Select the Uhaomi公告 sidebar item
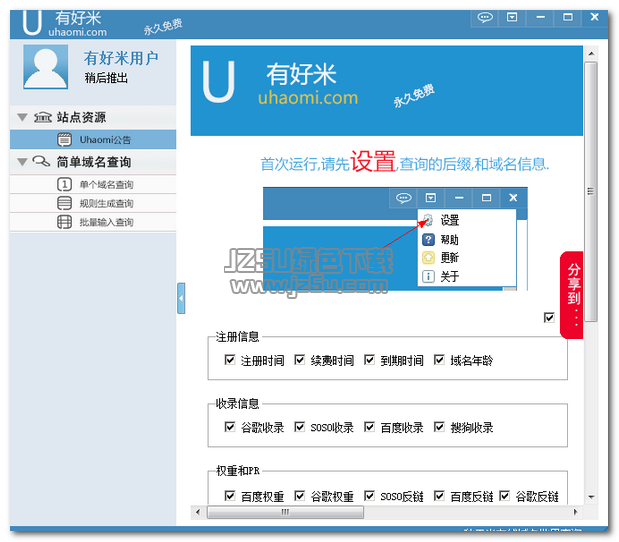 [x=93, y=140]
